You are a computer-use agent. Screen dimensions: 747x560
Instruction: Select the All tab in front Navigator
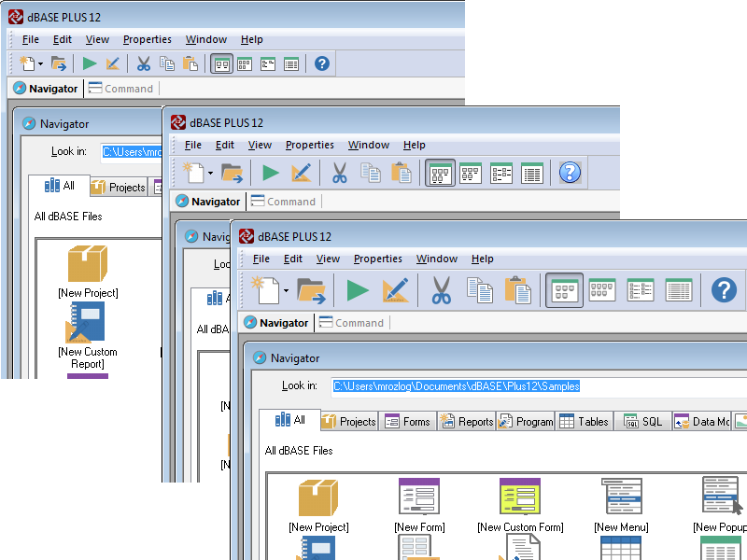(x=289, y=420)
